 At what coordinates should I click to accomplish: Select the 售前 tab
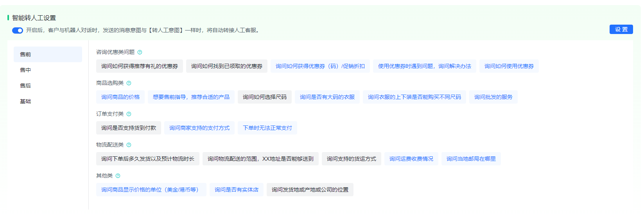click(x=48, y=54)
